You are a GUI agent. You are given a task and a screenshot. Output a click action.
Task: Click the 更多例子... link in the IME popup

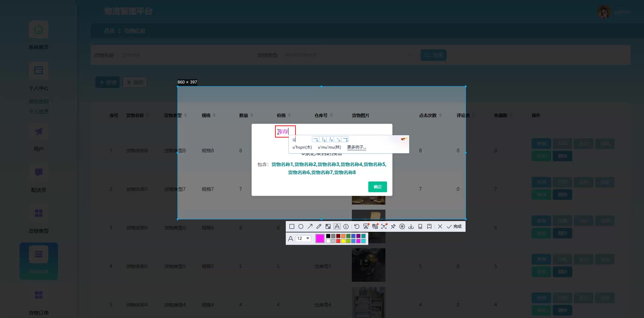357,147
